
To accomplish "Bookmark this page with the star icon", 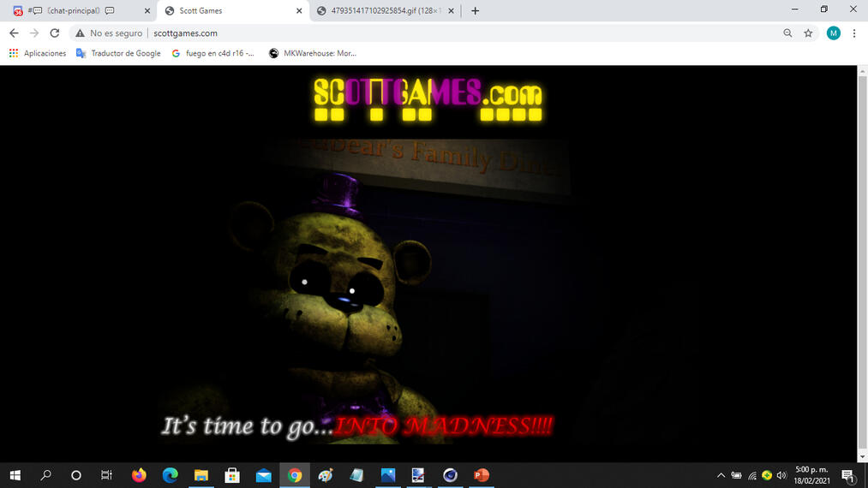I will click(808, 33).
